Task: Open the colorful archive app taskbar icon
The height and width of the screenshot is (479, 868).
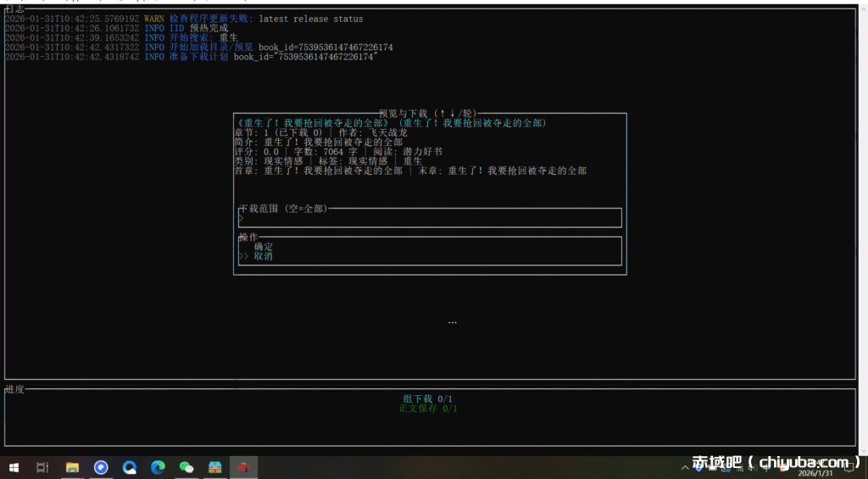Action: [215, 467]
